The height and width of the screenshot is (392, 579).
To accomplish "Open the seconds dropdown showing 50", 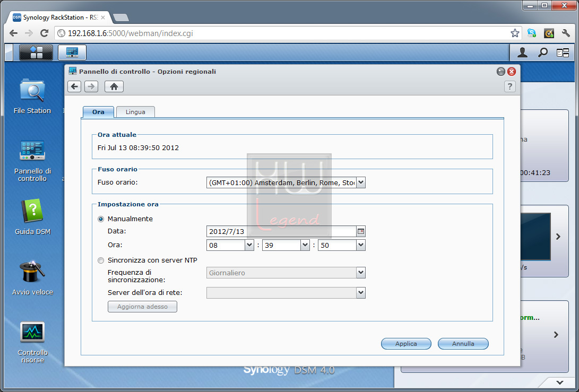I will 361,245.
